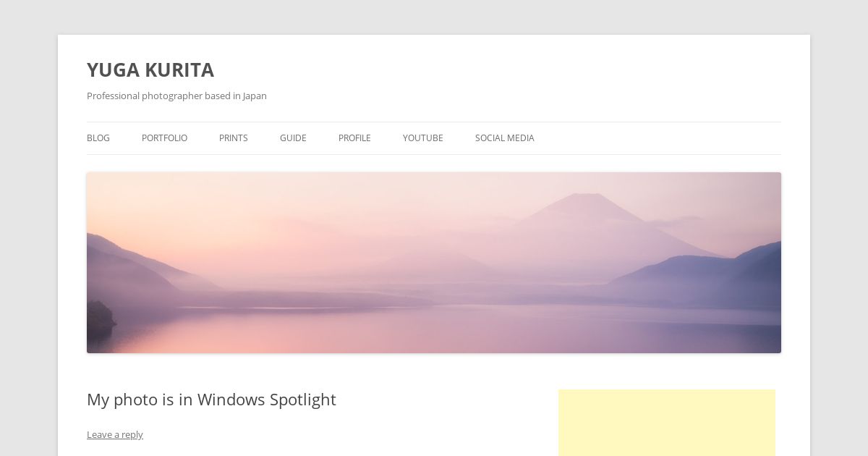
Task: Open the 'My photo is in Windows Spotlight' post title
Action: [x=211, y=400]
